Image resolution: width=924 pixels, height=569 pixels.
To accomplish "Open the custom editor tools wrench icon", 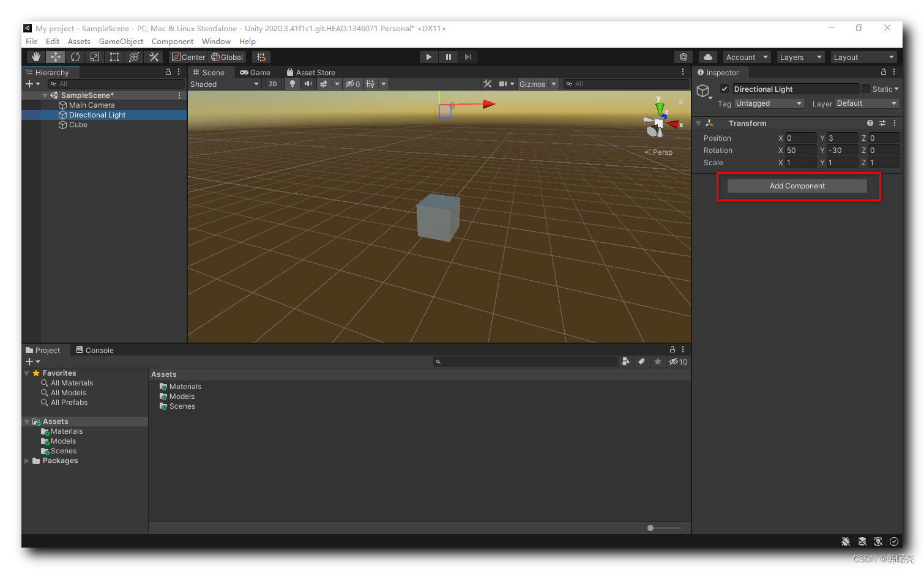I will (154, 56).
